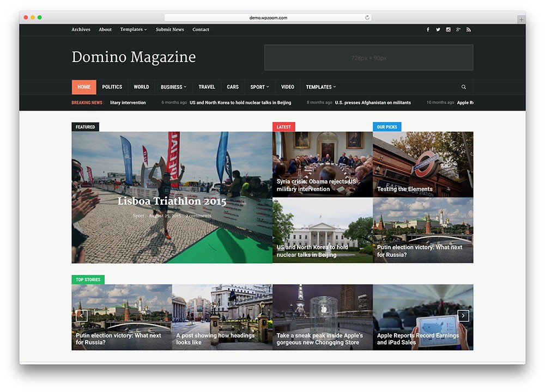Click the FEATURED section label
Screen dimensions: 545x392
tap(85, 127)
